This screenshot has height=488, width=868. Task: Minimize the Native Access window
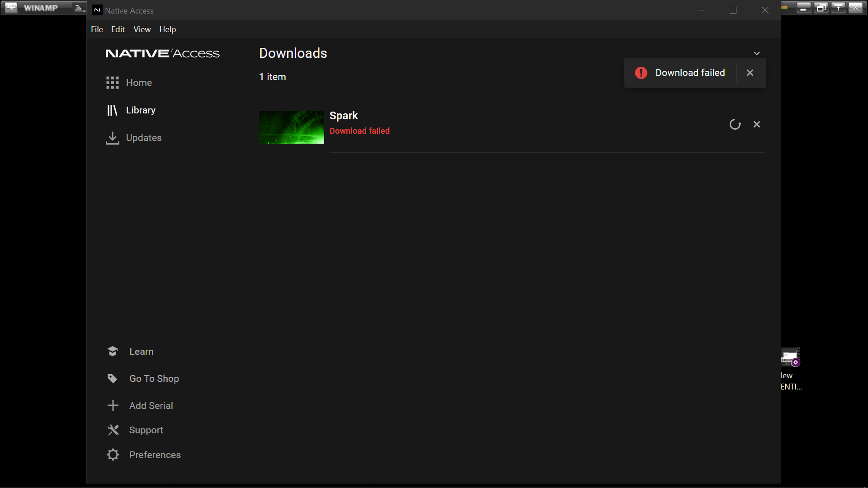click(702, 10)
